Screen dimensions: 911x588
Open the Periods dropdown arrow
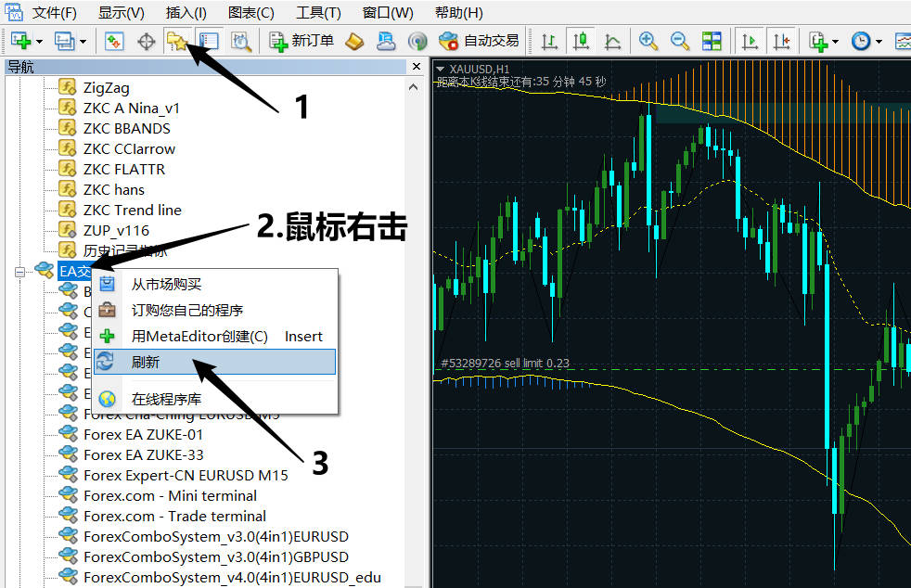point(879,41)
